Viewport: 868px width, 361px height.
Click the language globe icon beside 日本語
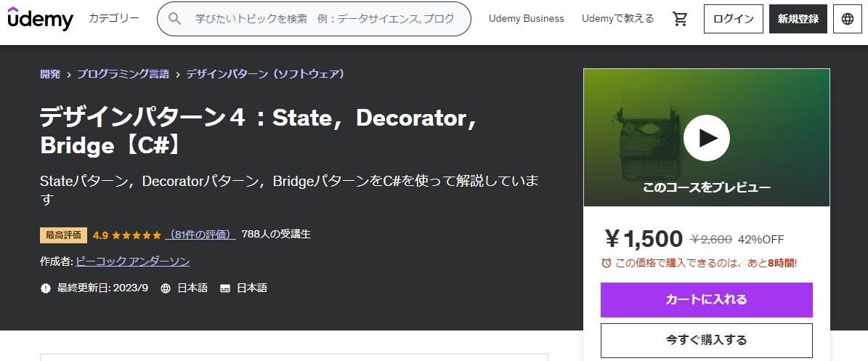pos(166,288)
